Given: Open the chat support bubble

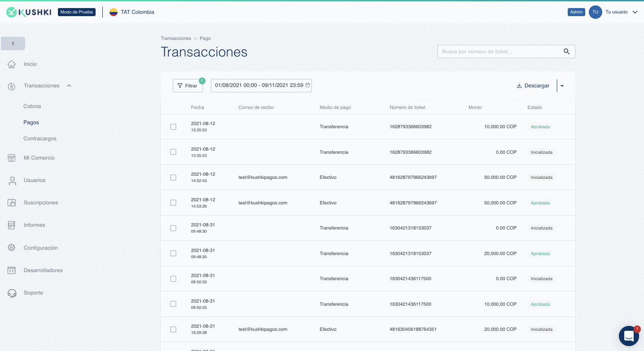Looking at the screenshot, I should click(628, 336).
